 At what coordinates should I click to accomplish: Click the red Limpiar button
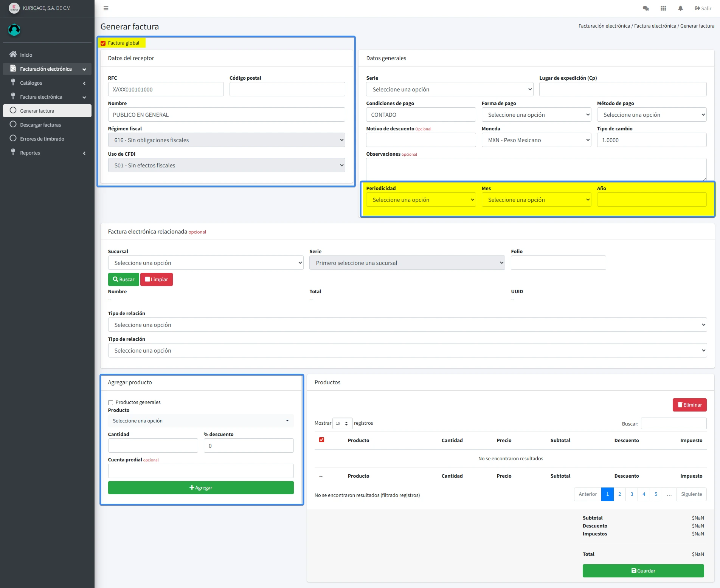pos(157,280)
